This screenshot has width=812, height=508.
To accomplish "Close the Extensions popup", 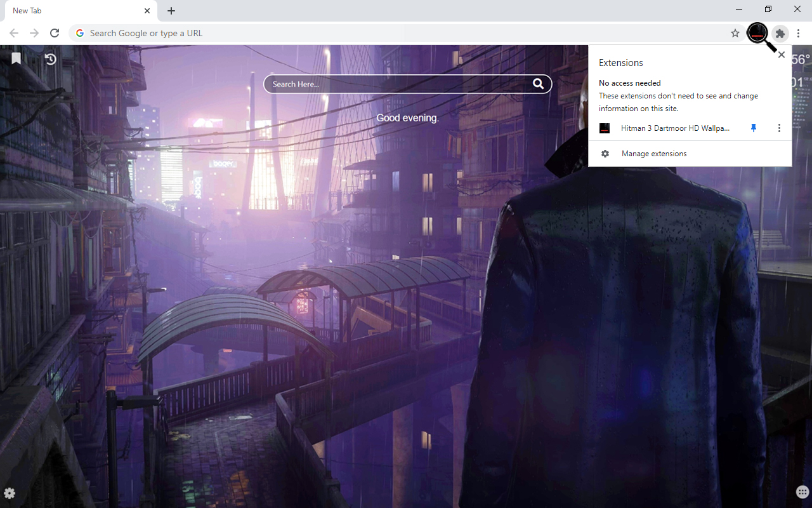I will (x=782, y=55).
